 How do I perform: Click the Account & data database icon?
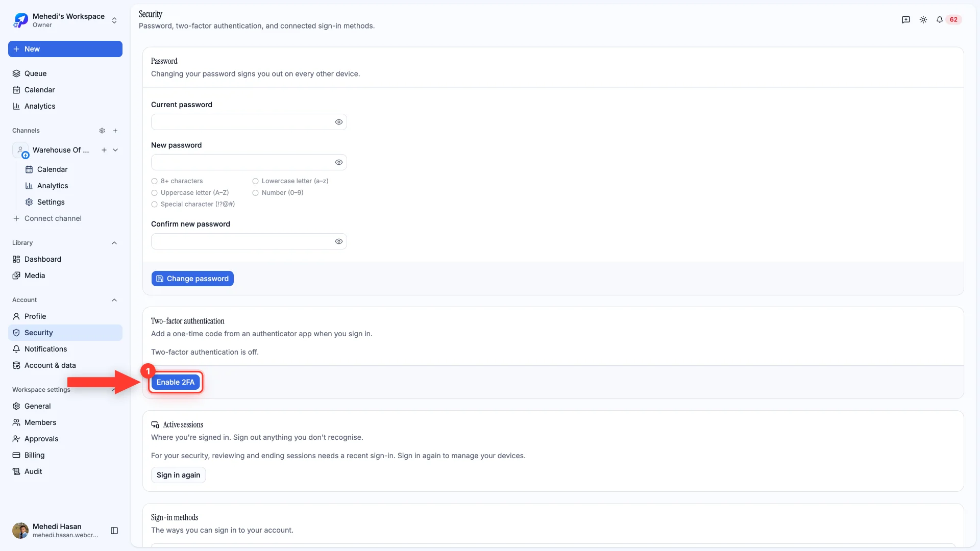click(x=16, y=365)
